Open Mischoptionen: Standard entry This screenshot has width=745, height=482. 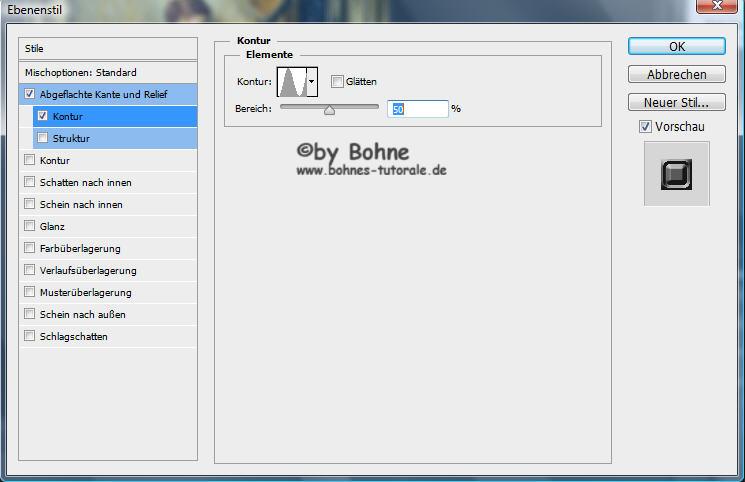108,73
